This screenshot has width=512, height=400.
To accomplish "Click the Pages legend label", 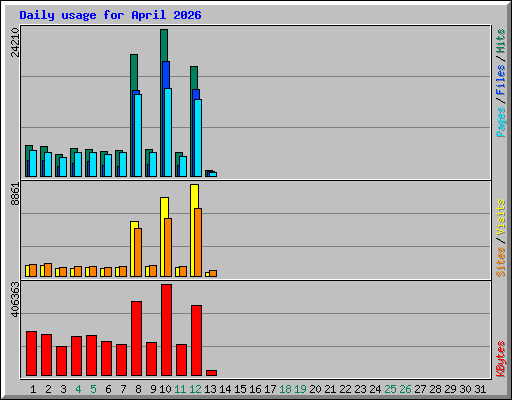I will tap(501, 122).
